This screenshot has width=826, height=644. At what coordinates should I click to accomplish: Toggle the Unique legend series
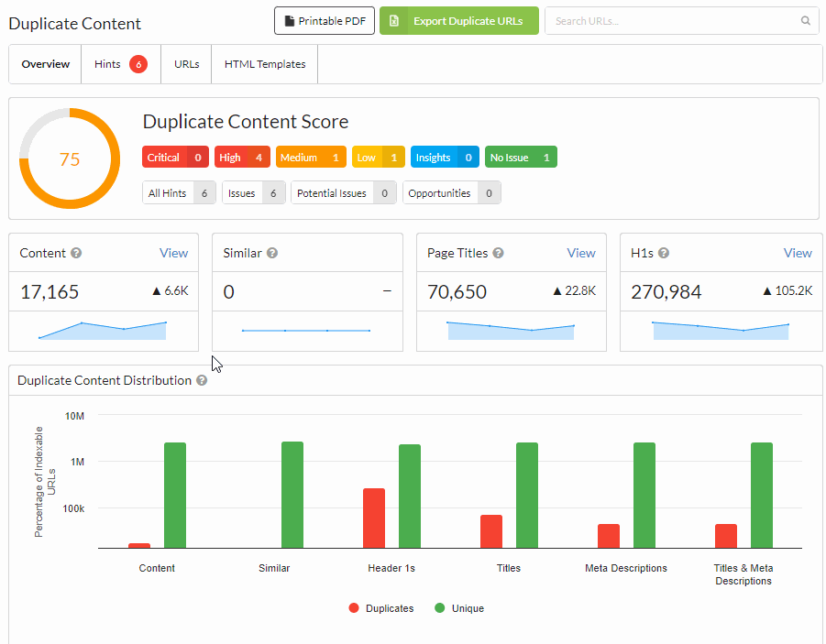tap(459, 608)
